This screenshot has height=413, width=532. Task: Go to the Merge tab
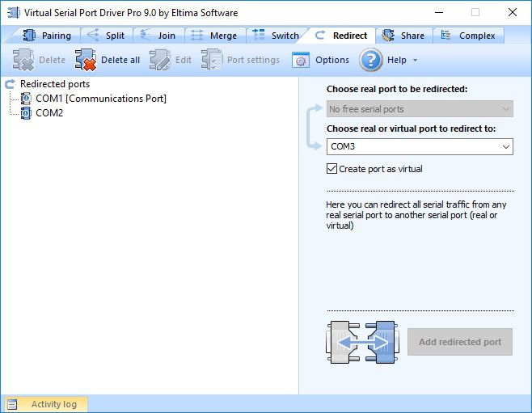click(x=214, y=36)
